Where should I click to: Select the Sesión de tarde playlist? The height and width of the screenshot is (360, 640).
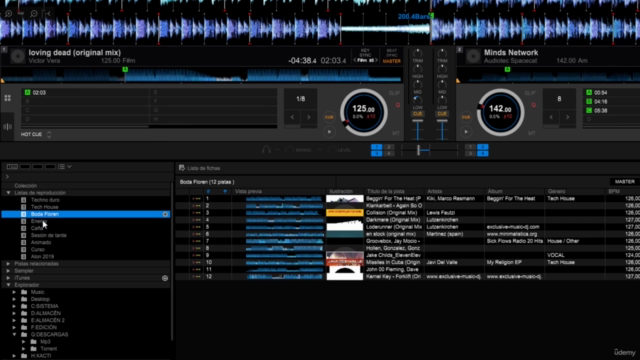click(49, 235)
